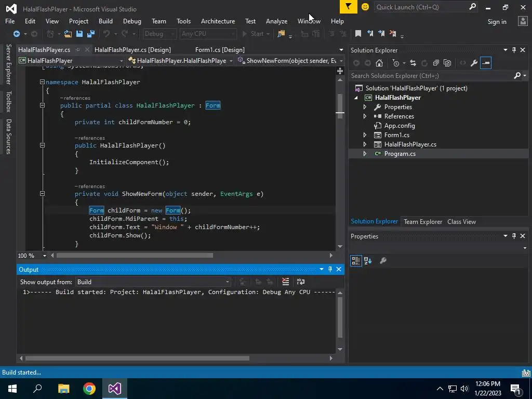
Task: Click the Sign in link
Action: click(497, 22)
